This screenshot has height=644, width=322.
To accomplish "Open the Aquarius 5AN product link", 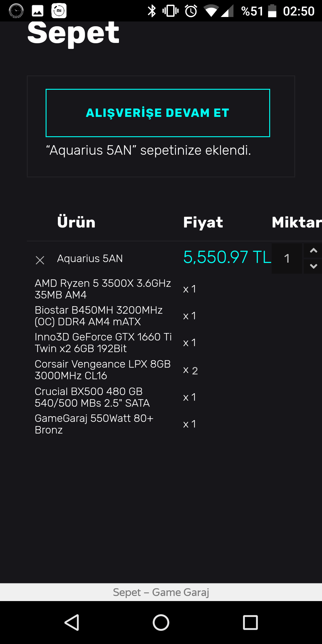I will tap(90, 258).
